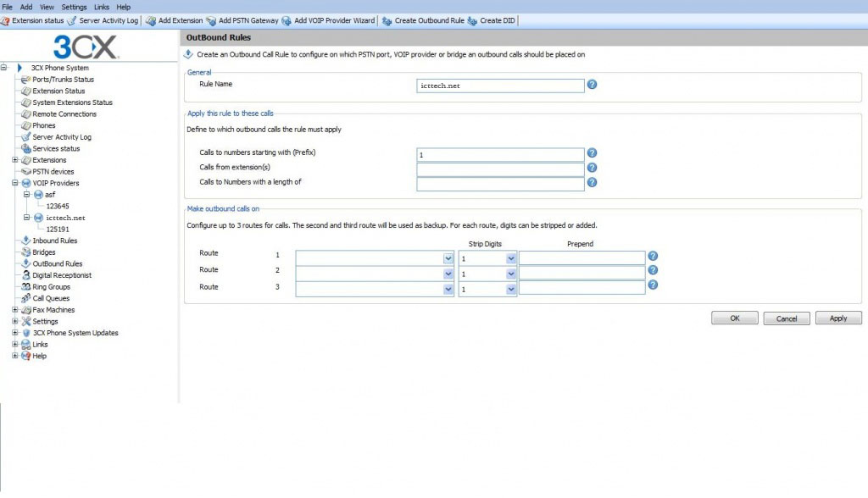Click the OK button
868x498 pixels.
point(734,318)
